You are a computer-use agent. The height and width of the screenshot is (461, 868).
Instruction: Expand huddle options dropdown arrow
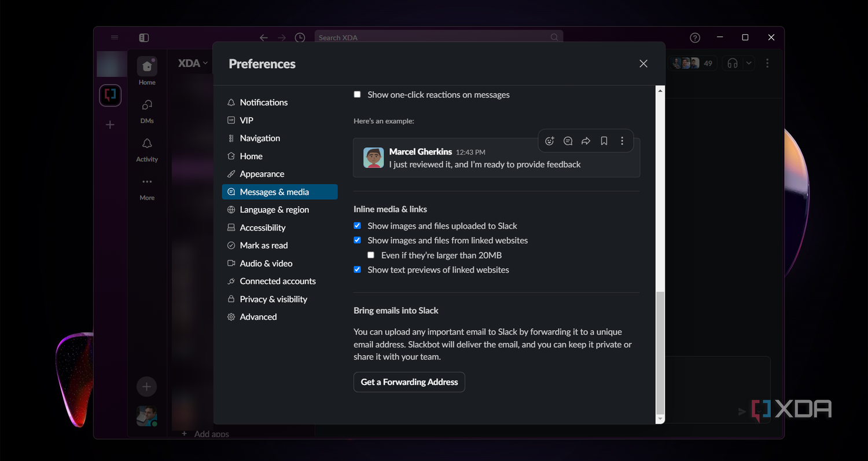coord(749,63)
